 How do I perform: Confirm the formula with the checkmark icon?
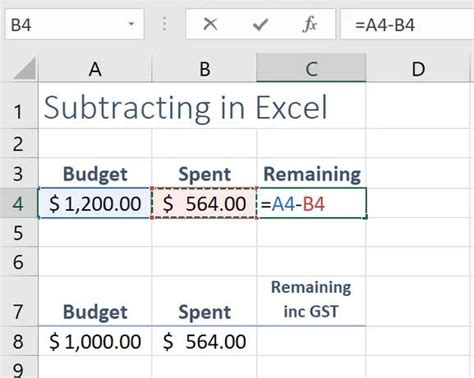pyautogui.click(x=260, y=24)
